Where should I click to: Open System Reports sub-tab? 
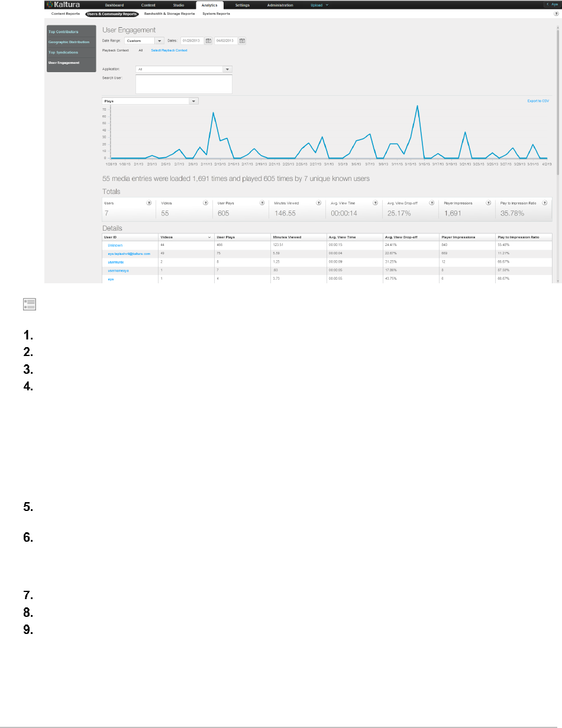tap(216, 13)
